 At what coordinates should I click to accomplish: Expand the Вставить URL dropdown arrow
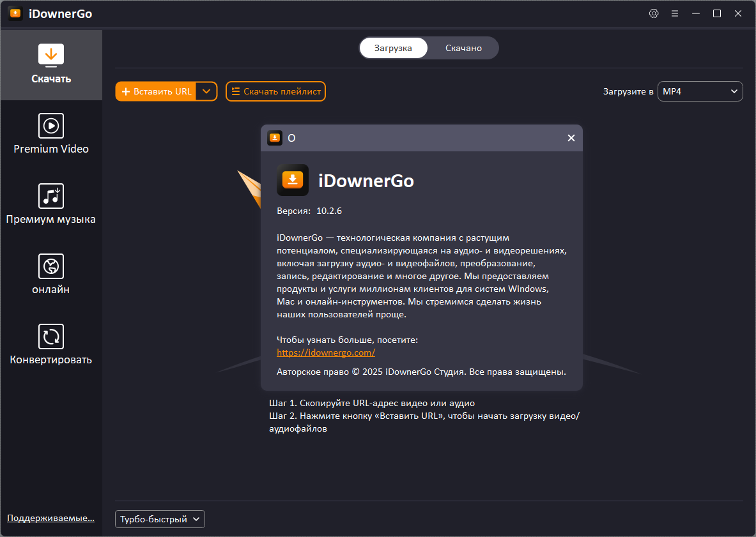(x=206, y=91)
